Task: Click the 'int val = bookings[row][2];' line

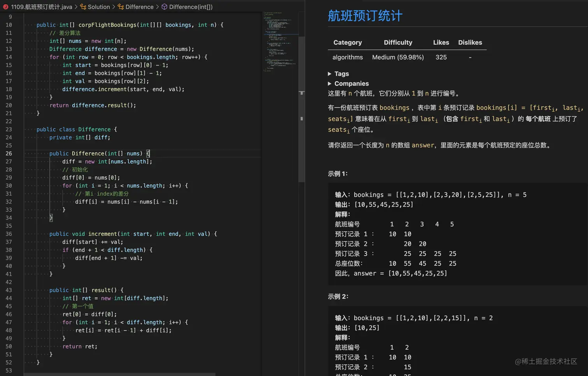Action: click(106, 81)
